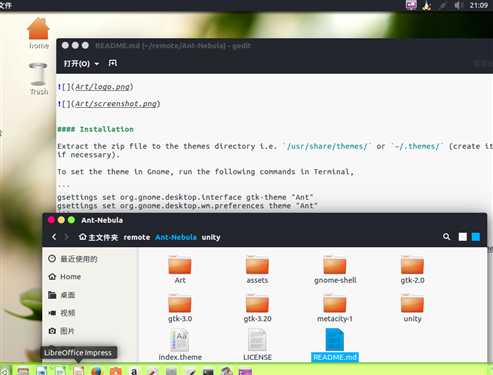The image size is (493, 375).
Task: Select 主文件夹 home breadcrumb
Action: (x=98, y=237)
